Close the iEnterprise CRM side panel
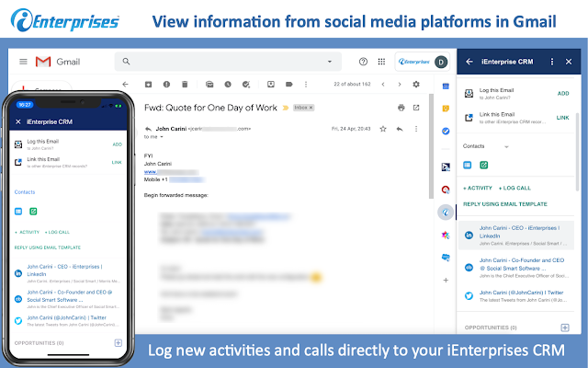Image resolution: width=588 pixels, height=368 pixels. 569,62
